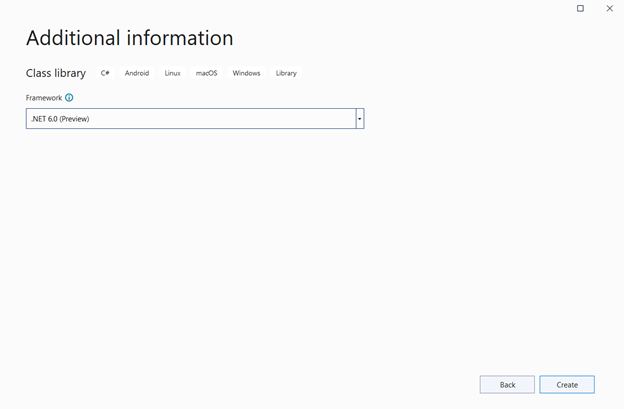The width and height of the screenshot is (624, 409).
Task: Click the Library tag
Action: coord(286,73)
